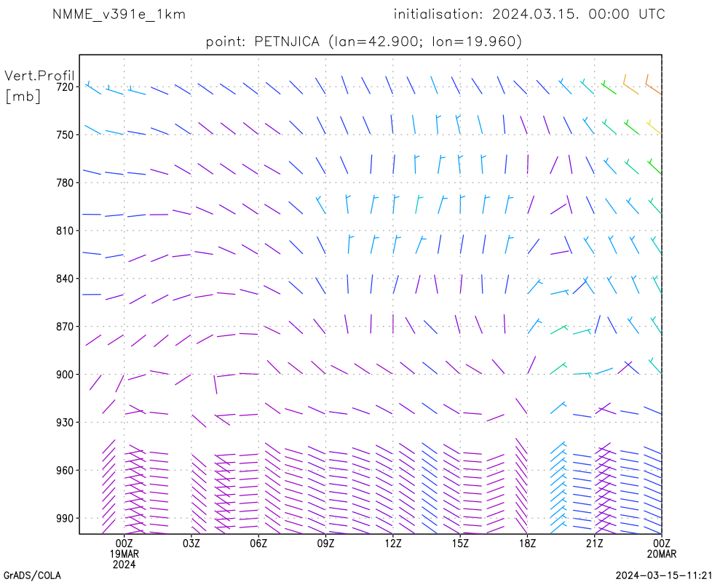Click the 990 pressure level label
The height and width of the screenshot is (582, 728).
(65, 519)
